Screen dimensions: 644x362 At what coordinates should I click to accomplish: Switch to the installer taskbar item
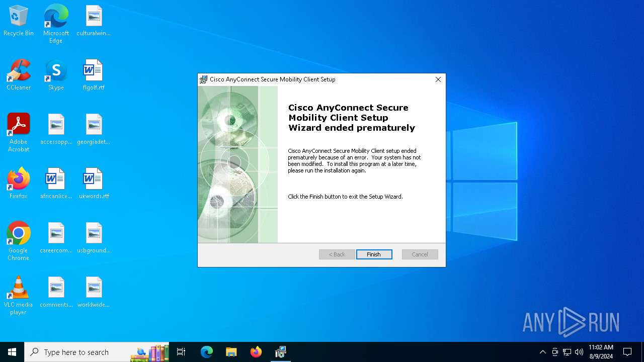coord(280,352)
